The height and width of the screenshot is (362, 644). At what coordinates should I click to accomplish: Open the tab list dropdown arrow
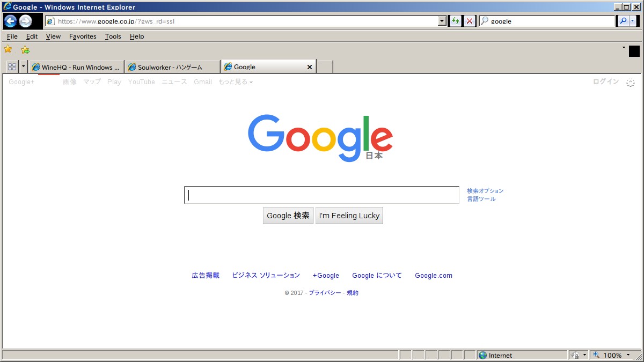[x=23, y=67]
